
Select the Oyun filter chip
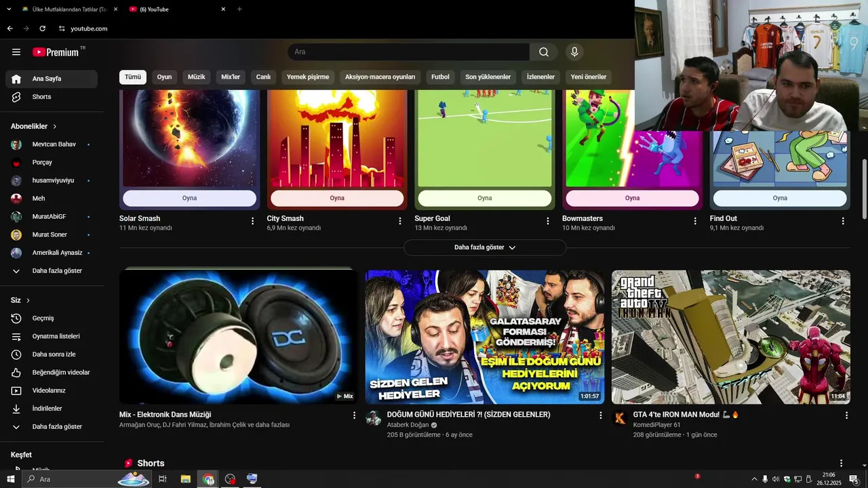coord(164,77)
